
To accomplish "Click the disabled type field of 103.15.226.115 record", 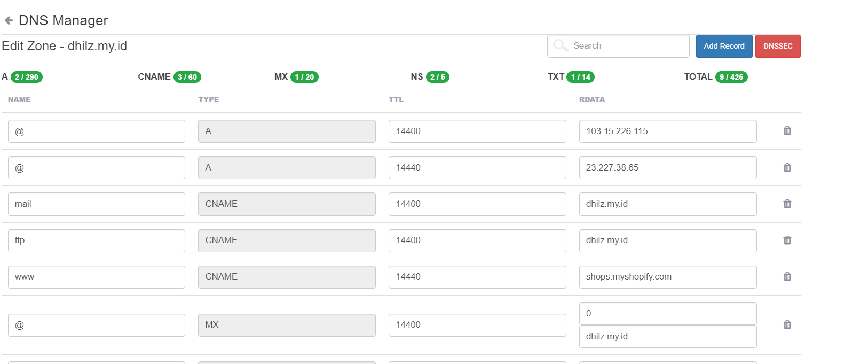I will coord(287,131).
